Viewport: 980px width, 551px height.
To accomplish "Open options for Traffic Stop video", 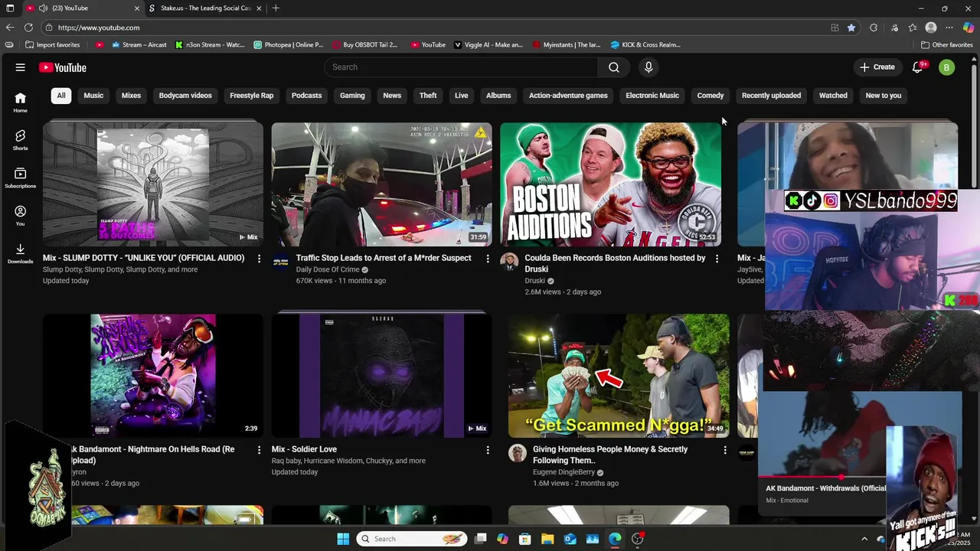I will [488, 259].
